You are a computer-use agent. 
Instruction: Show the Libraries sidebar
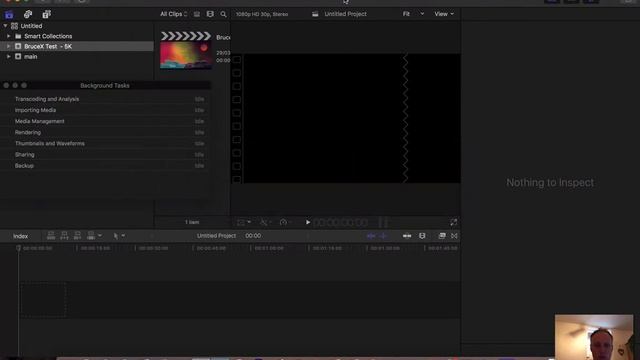[9, 15]
